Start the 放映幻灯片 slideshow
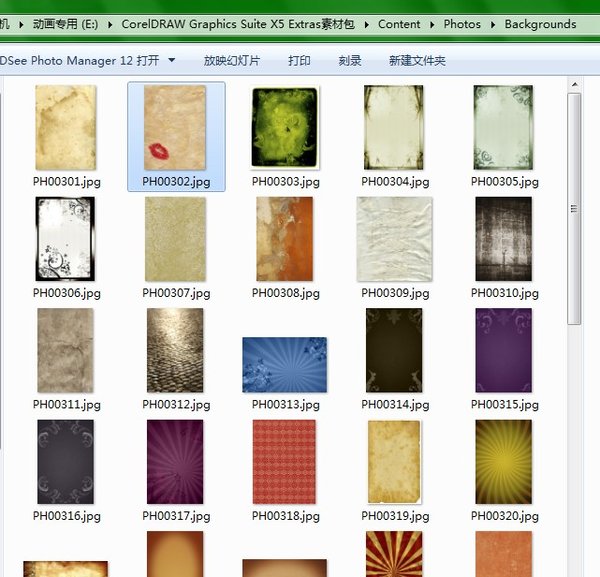Viewport: 600px width, 577px height. coord(232,60)
